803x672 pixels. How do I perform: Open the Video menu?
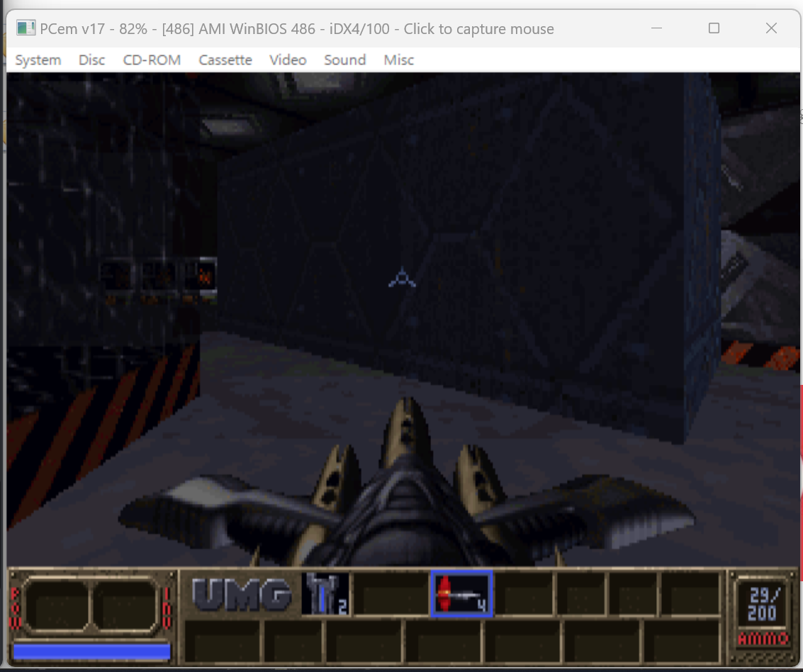[x=288, y=60]
